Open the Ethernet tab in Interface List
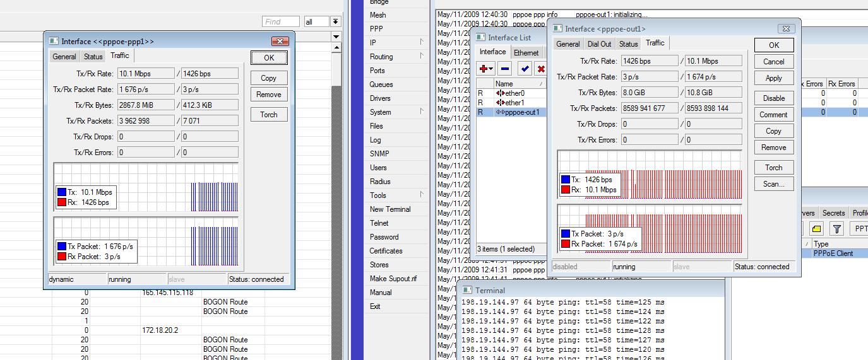 click(526, 53)
